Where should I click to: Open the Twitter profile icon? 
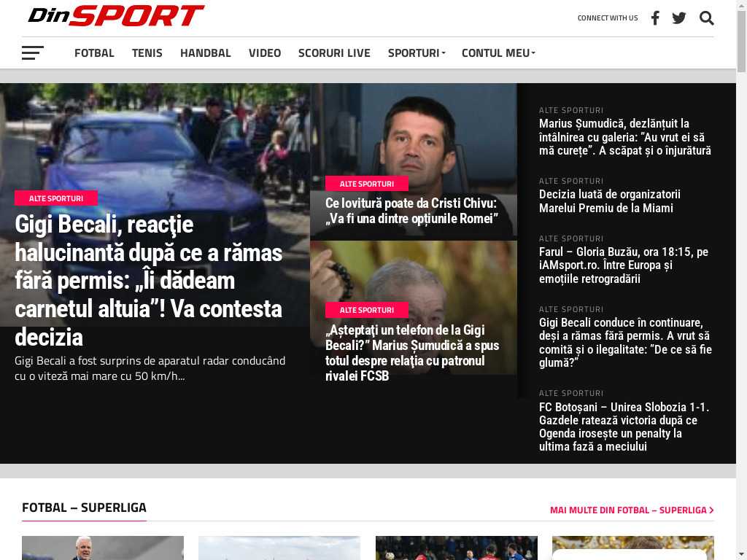pos(679,18)
